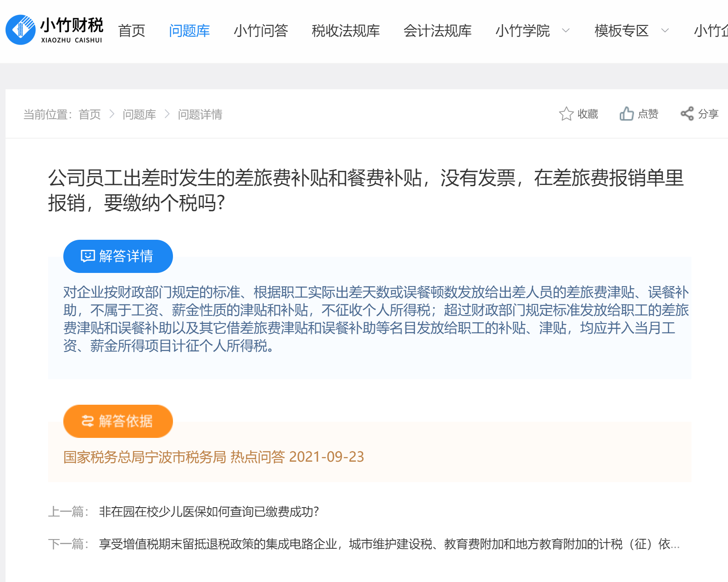Open next article about 增值税期末留抵退税
The width and height of the screenshot is (728, 582).
[x=389, y=544]
